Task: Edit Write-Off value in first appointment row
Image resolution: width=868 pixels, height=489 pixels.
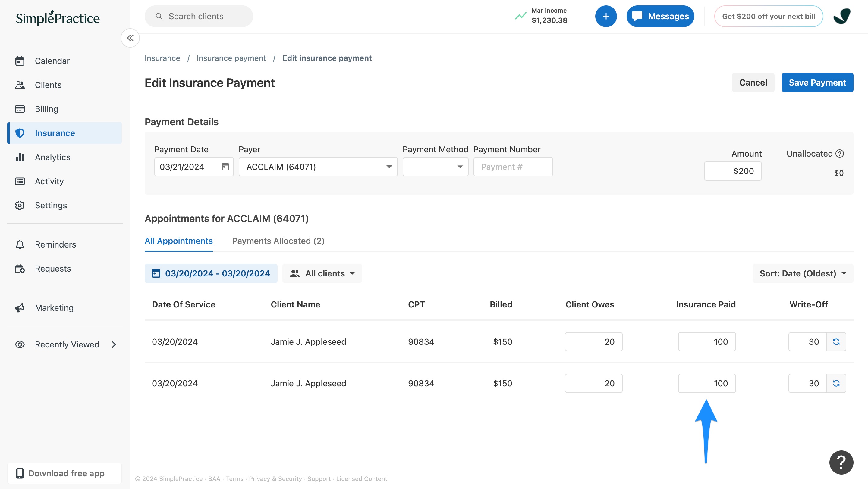Action: pyautogui.click(x=807, y=341)
